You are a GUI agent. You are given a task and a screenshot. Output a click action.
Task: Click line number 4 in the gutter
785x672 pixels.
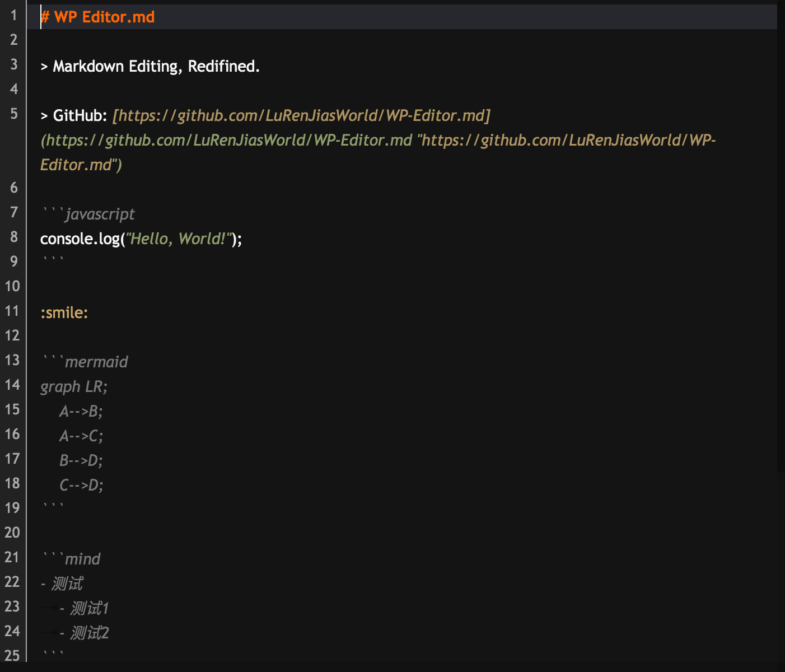[x=14, y=89]
